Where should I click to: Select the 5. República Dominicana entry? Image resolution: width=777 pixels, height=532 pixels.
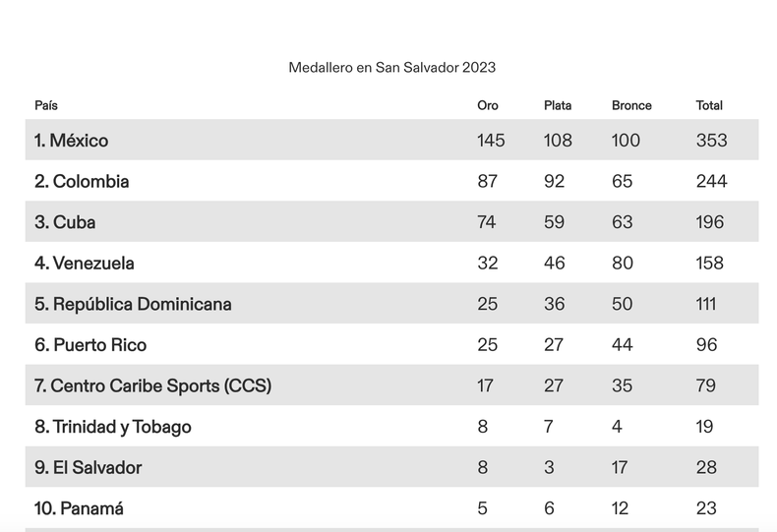(133, 304)
